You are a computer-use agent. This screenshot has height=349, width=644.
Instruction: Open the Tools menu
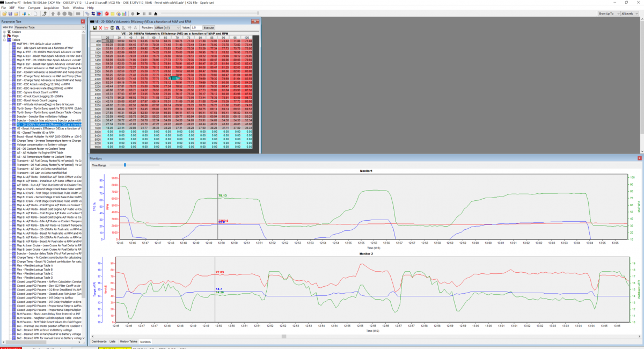pyautogui.click(x=65, y=8)
